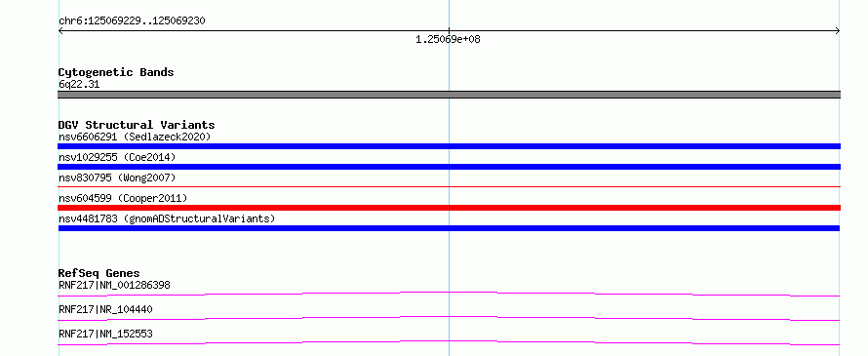
Task: Open the RNF217|NR_104440 transcript label
Action: 105,309
